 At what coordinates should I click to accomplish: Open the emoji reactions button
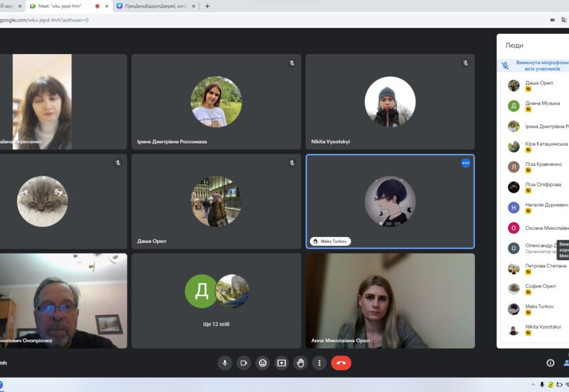tap(263, 363)
